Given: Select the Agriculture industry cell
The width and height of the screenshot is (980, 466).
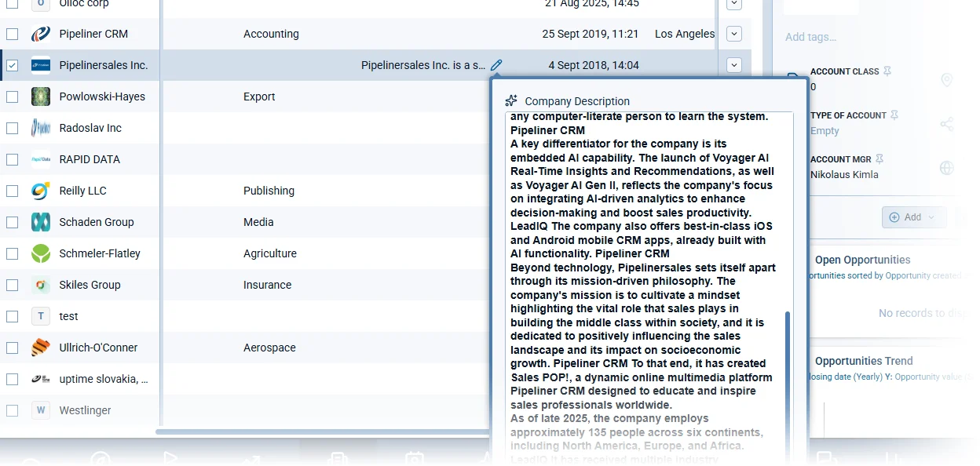Looking at the screenshot, I should pos(270,253).
